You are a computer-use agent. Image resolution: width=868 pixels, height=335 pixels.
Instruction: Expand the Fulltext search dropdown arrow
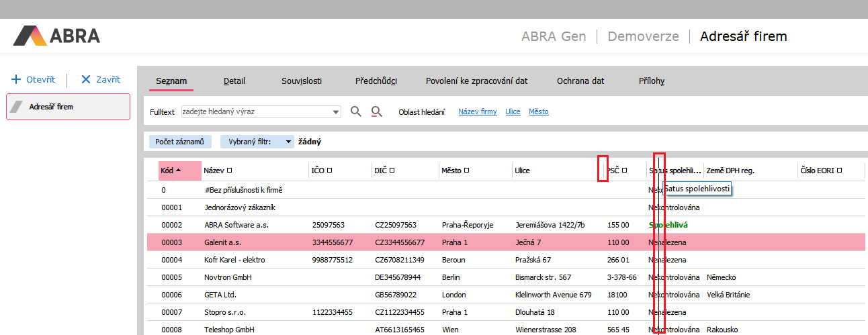(x=335, y=111)
